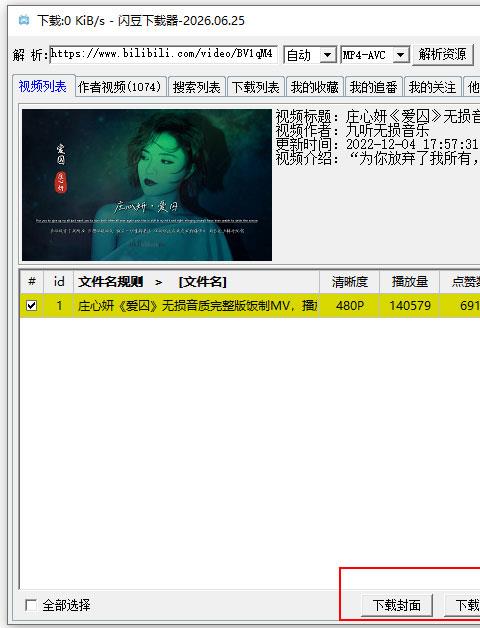Image resolution: width=480 pixels, height=628 pixels.
Task: Click the 480P quality cell
Action: point(349,306)
